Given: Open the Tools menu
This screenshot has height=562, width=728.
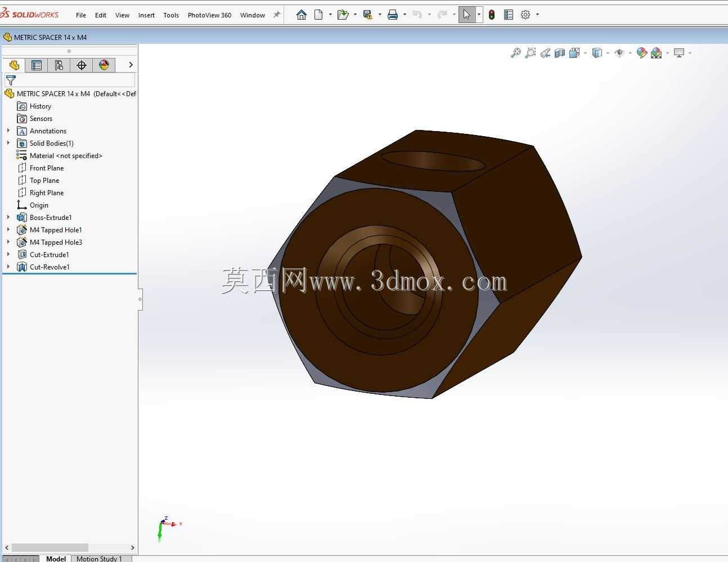Looking at the screenshot, I should pos(171,15).
